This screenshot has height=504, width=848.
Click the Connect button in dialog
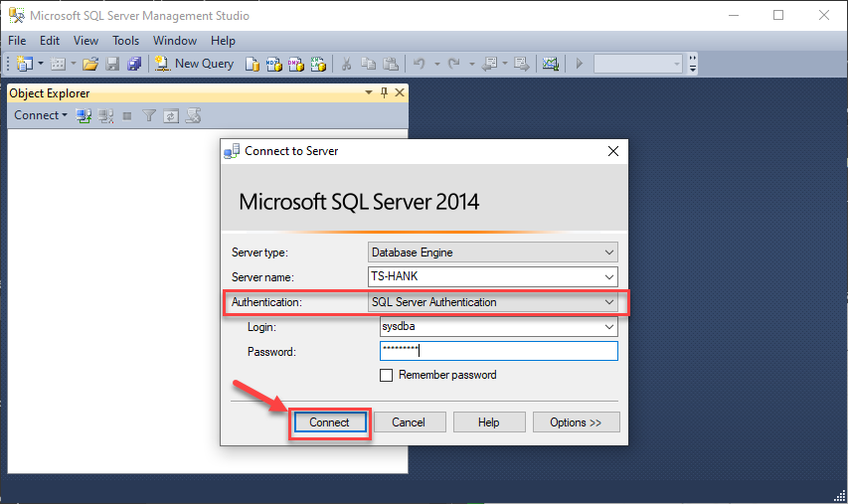pos(330,422)
